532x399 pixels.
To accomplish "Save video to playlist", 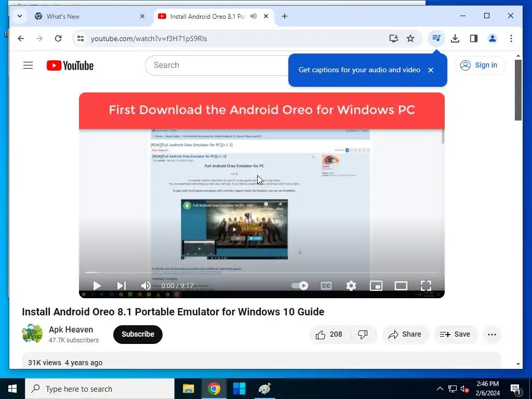I will click(x=455, y=335).
